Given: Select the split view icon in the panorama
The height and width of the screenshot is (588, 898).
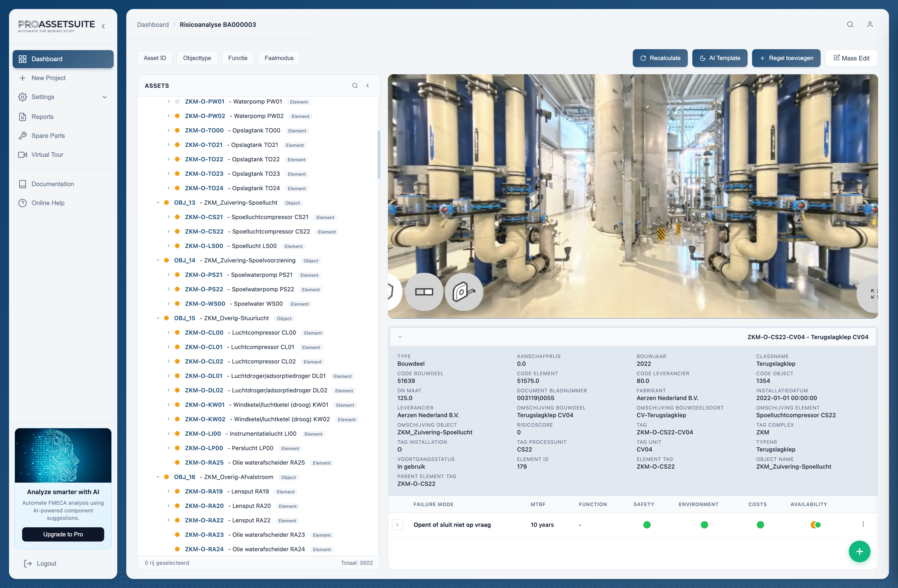Looking at the screenshot, I should (x=424, y=291).
